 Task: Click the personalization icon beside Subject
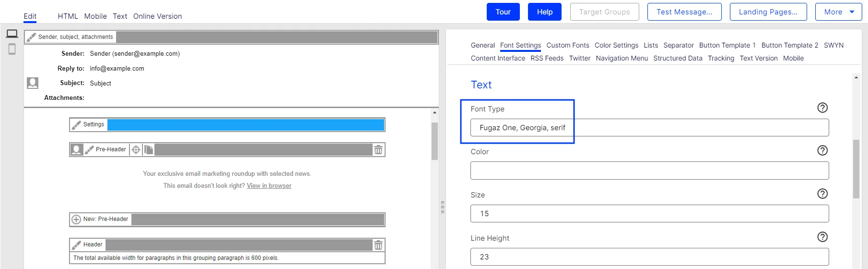[x=33, y=83]
